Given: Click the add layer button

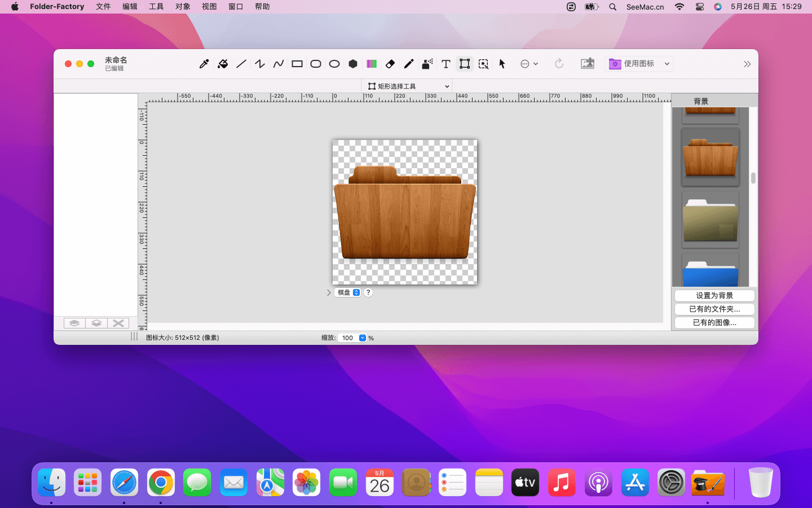Looking at the screenshot, I should tap(74, 323).
